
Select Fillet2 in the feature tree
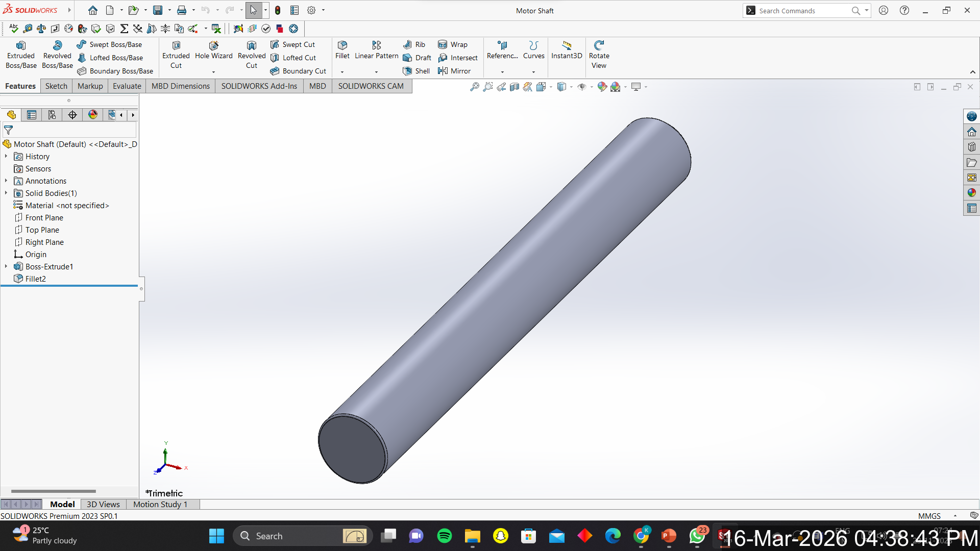(x=35, y=279)
